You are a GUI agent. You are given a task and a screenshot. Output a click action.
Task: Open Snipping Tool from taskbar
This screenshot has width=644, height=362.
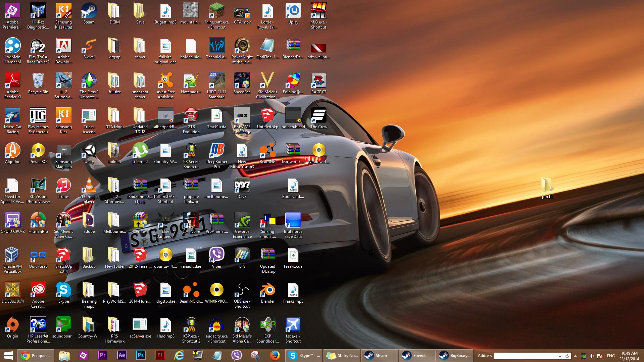255,355
